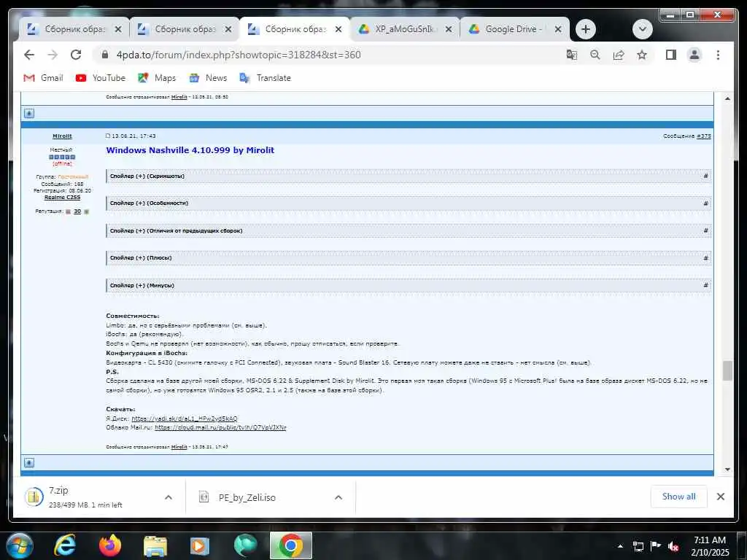Select Windows Nashville 4.10.999 by Mirolit title
The height and width of the screenshot is (560, 747).
[190, 150]
